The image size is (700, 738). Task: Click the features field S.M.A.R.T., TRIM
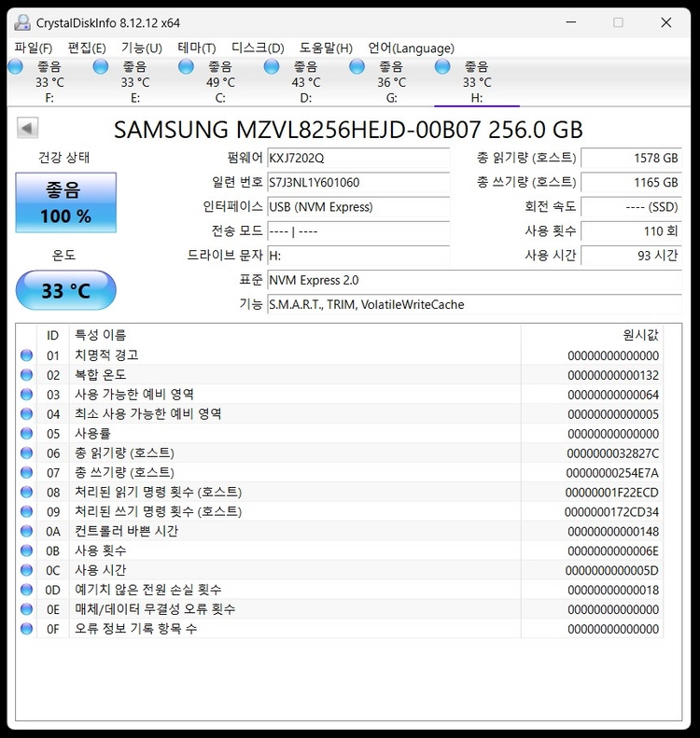click(474, 305)
